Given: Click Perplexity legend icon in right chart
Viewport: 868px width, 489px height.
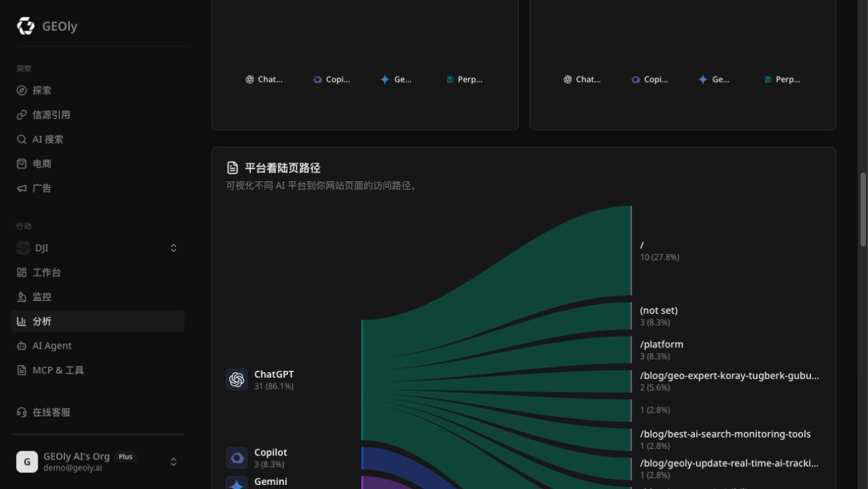Looking at the screenshot, I should coord(768,80).
